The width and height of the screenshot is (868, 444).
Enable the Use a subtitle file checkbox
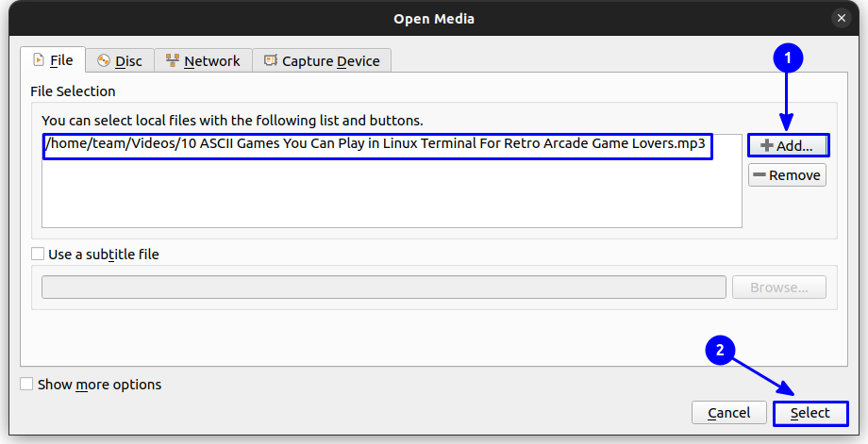tap(38, 254)
